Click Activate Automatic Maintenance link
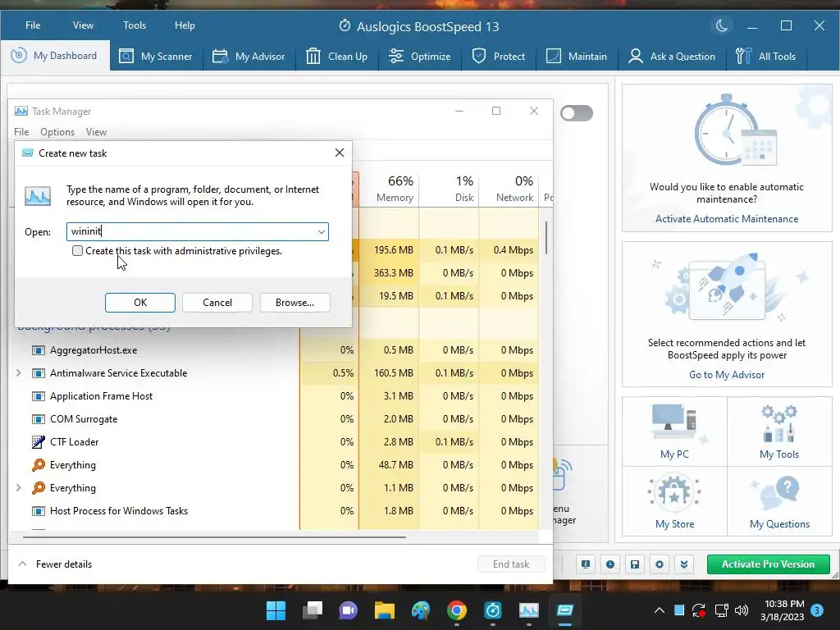This screenshot has height=630, width=840. coord(727,218)
